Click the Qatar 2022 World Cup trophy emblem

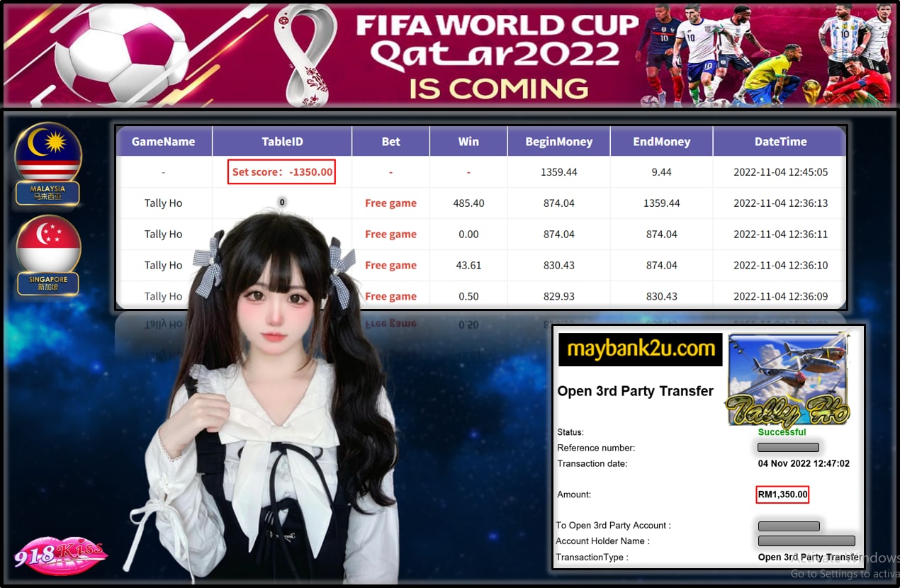(x=305, y=55)
